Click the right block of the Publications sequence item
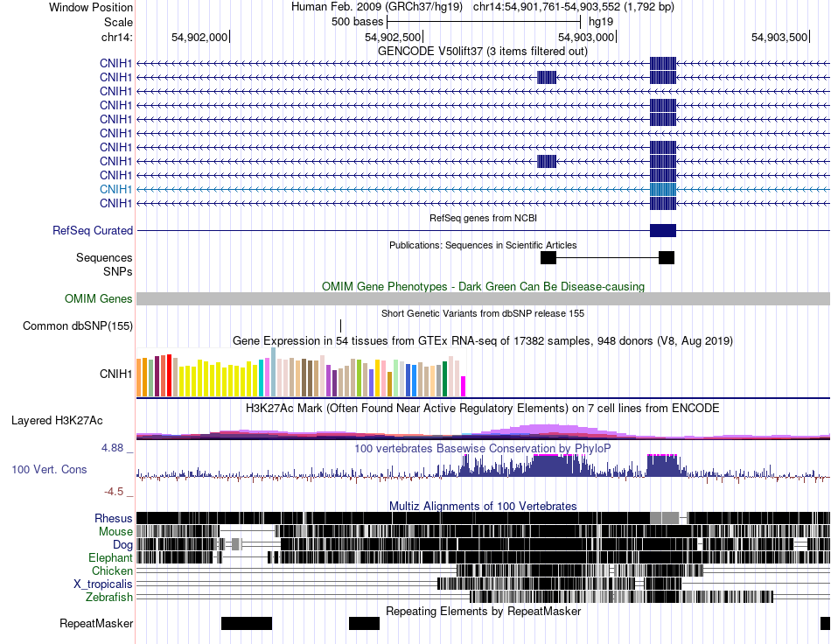Image resolution: width=831 pixels, height=644 pixels. (667, 258)
